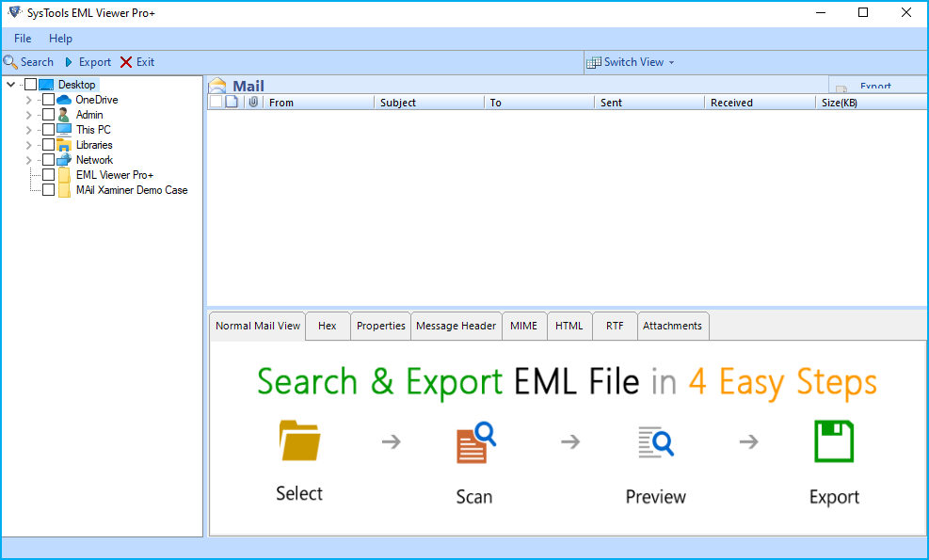Open the File menu

pyautogui.click(x=23, y=39)
